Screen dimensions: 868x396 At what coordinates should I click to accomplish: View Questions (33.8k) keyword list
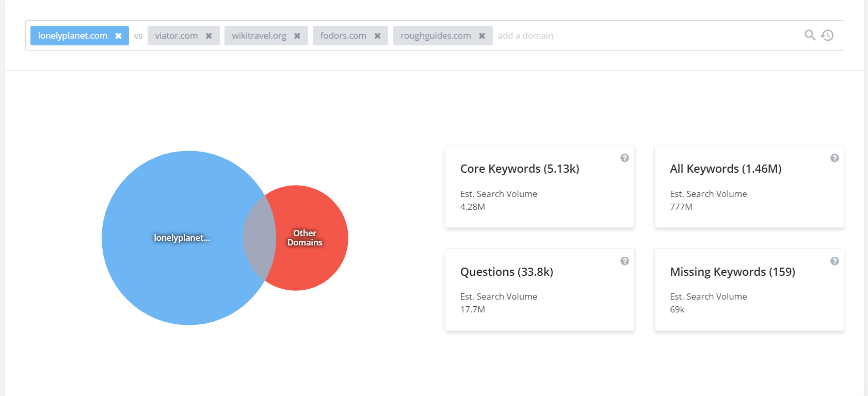pyautogui.click(x=506, y=272)
